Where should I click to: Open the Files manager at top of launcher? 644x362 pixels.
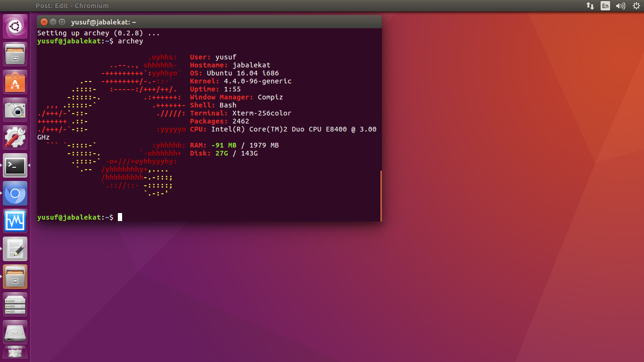[x=15, y=54]
